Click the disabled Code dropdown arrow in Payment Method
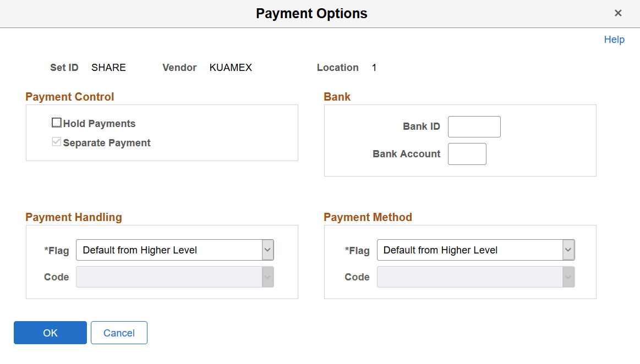 (x=568, y=277)
